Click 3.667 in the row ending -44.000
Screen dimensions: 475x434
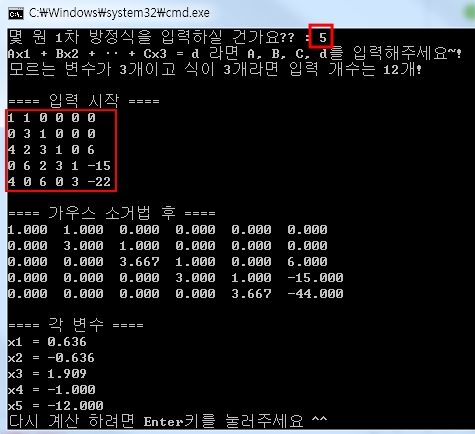pos(251,294)
